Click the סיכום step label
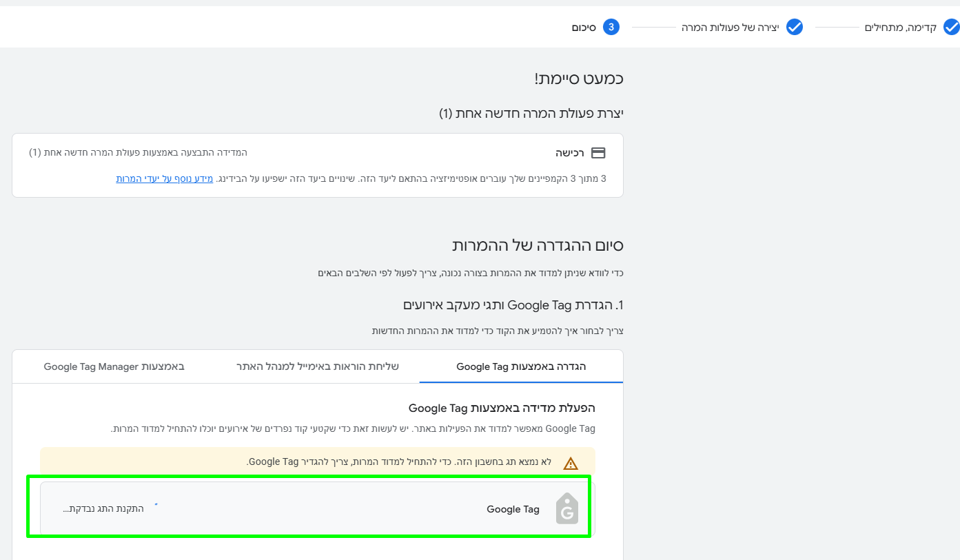This screenshot has height=560, width=960. tap(584, 28)
